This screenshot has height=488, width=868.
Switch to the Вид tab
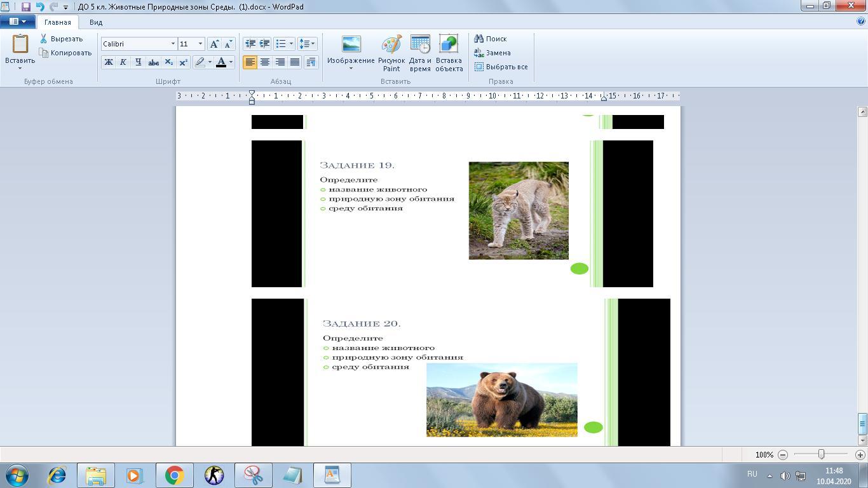point(96,22)
